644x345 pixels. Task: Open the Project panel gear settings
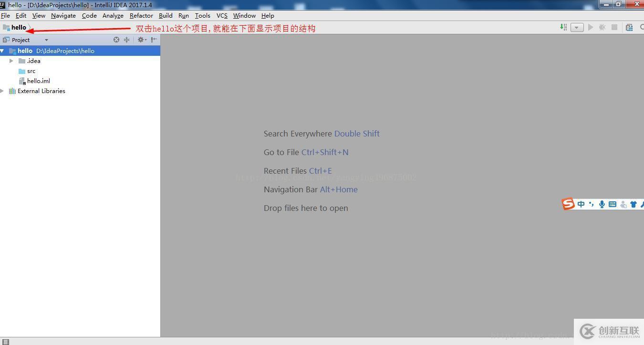point(141,40)
